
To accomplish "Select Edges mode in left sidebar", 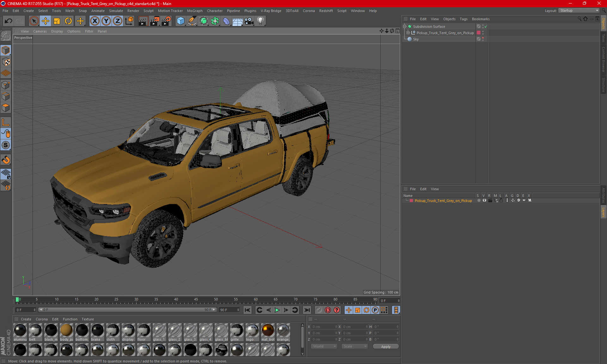I will pyautogui.click(x=6, y=96).
